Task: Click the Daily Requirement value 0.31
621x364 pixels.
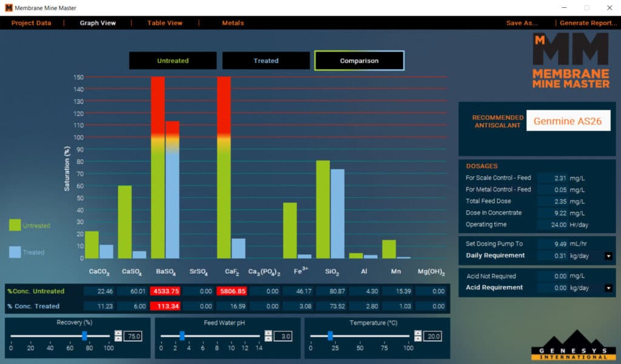Action: point(552,256)
